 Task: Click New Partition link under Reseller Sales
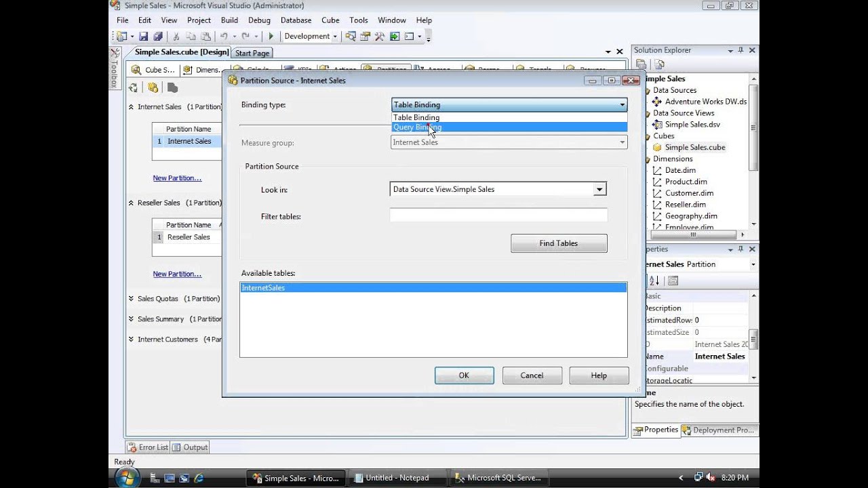click(x=177, y=274)
